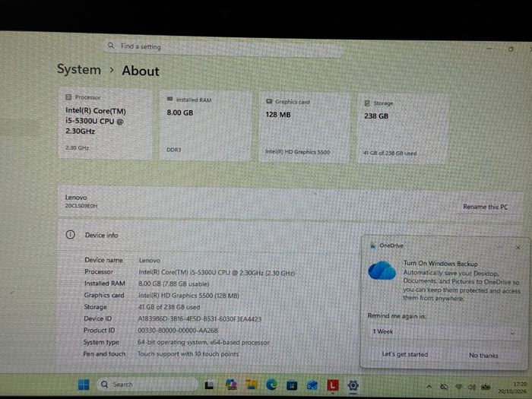Screen dimensions: 532x399
Task: Open the red Lenovo app on the taskbar
Action: click(x=333, y=385)
